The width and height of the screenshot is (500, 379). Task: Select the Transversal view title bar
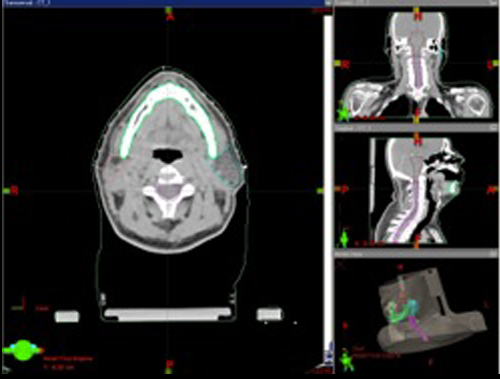(163, 3)
